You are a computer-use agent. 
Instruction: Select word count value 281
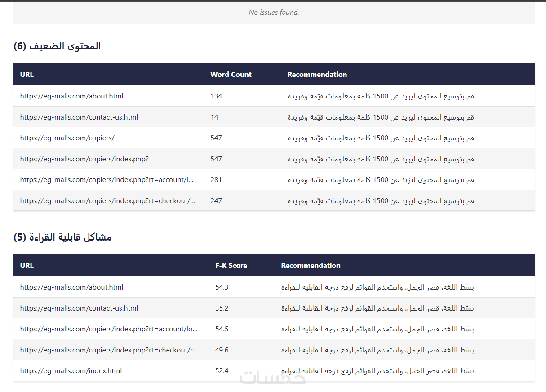pyautogui.click(x=216, y=180)
